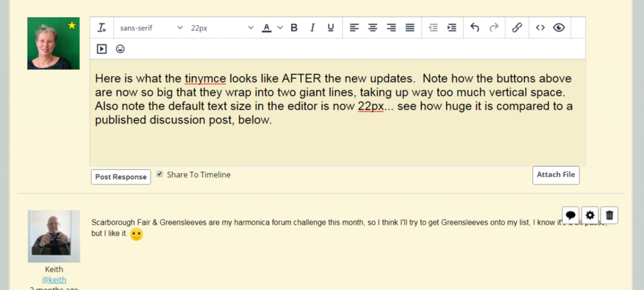Open the @keith profile link
644x290 pixels.
54,280
